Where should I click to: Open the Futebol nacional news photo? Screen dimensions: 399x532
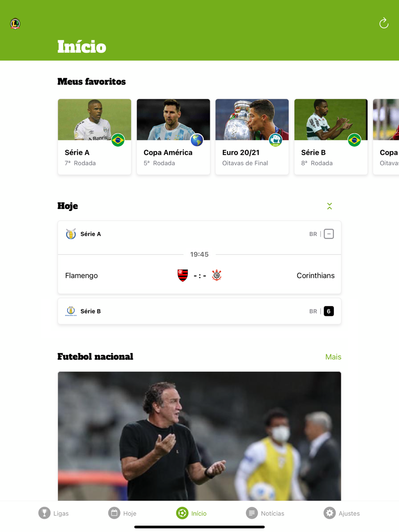point(199,436)
